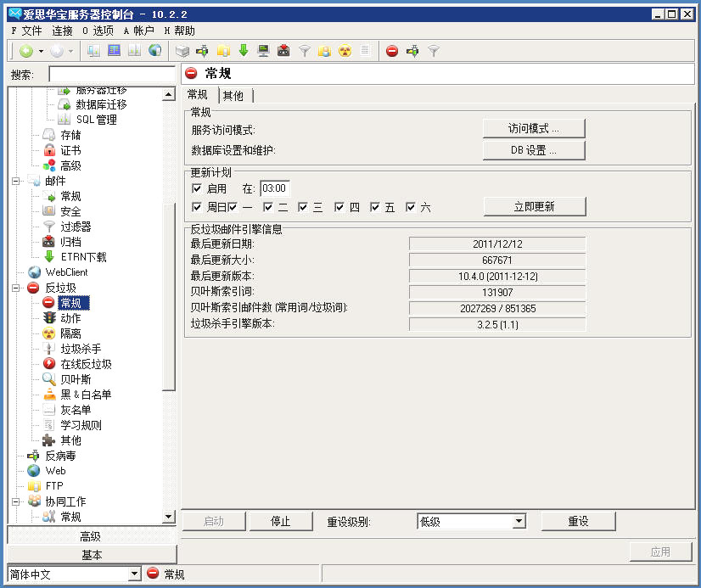Click the grey storage box toolbar icon
The height and width of the screenshot is (588, 701).
point(182,51)
